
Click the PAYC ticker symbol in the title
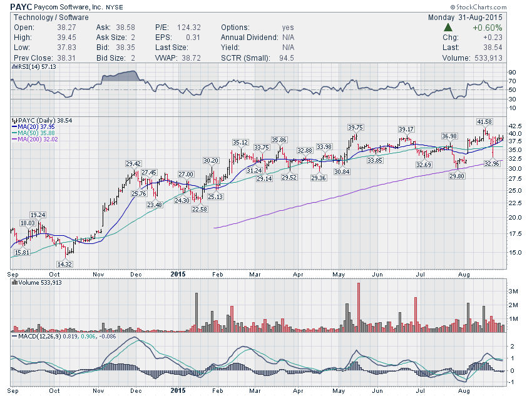21,7
